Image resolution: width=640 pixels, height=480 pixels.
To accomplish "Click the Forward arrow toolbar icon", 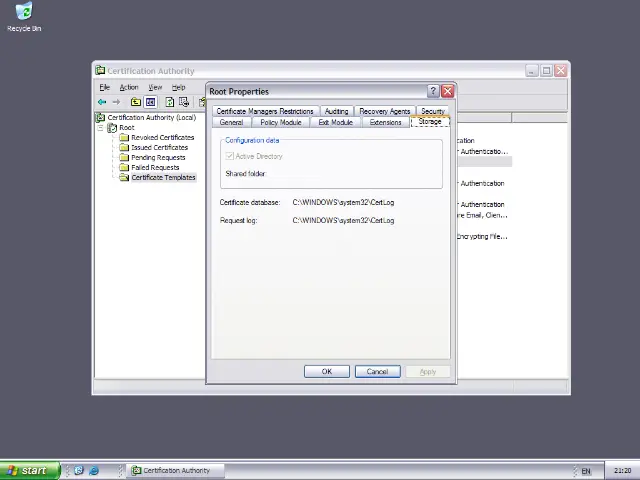I will click(x=116, y=102).
